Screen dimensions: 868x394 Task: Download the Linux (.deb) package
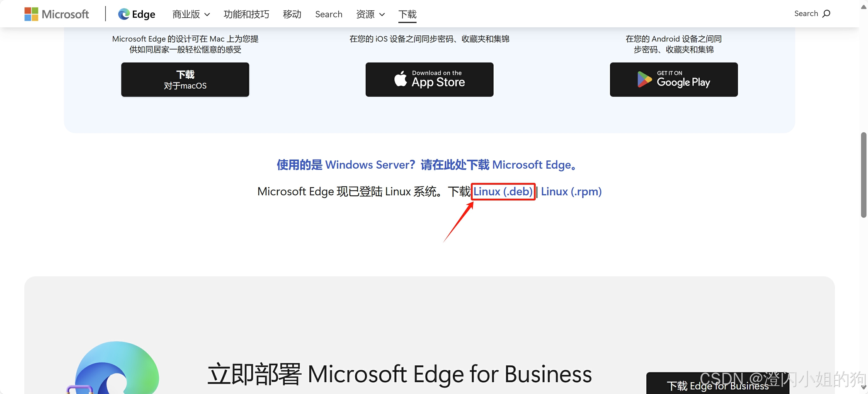[x=503, y=191]
